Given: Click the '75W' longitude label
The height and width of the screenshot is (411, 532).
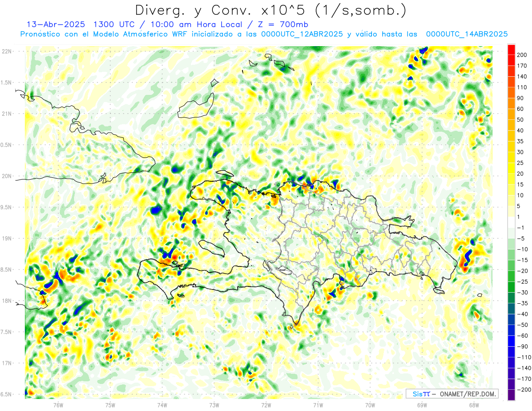Looking at the screenshot, I should (110, 405).
